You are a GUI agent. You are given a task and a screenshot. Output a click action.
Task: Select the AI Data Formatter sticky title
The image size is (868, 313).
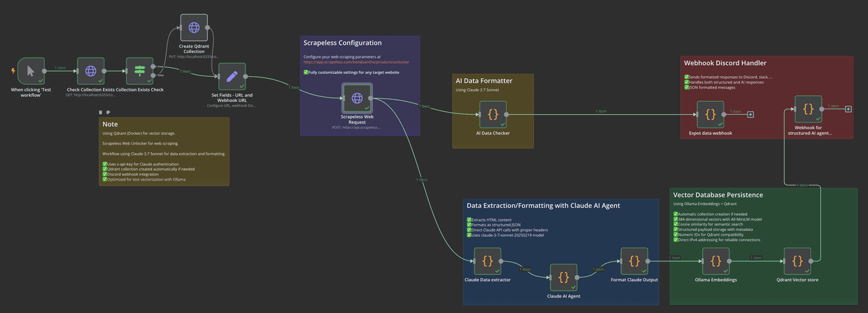pyautogui.click(x=484, y=80)
